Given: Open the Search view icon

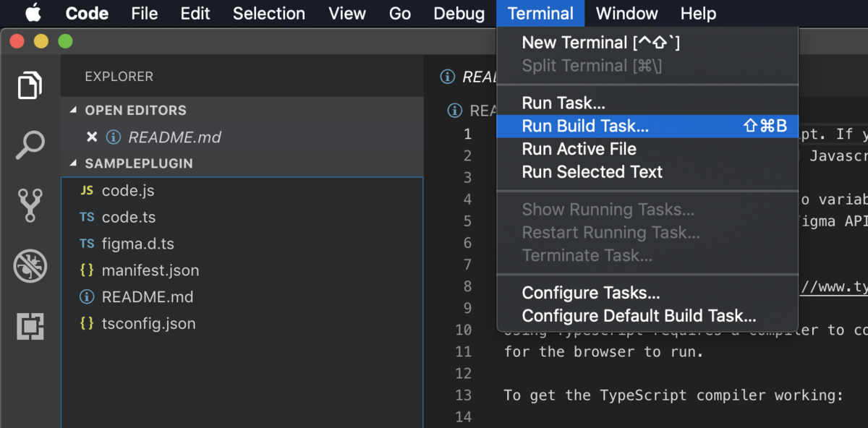Looking at the screenshot, I should pyautogui.click(x=30, y=146).
